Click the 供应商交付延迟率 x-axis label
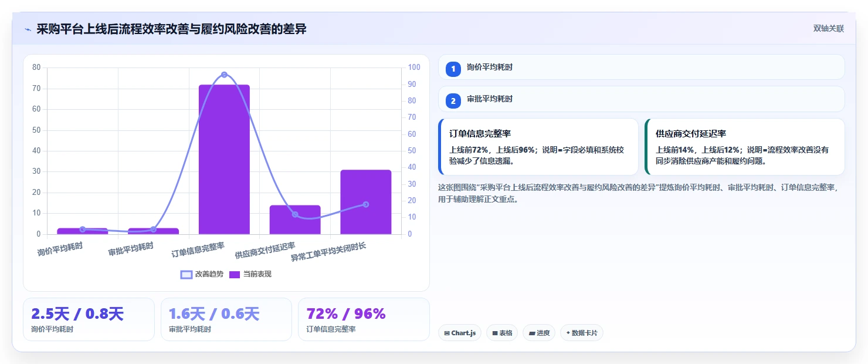This screenshot has width=868, height=364. pyautogui.click(x=265, y=250)
